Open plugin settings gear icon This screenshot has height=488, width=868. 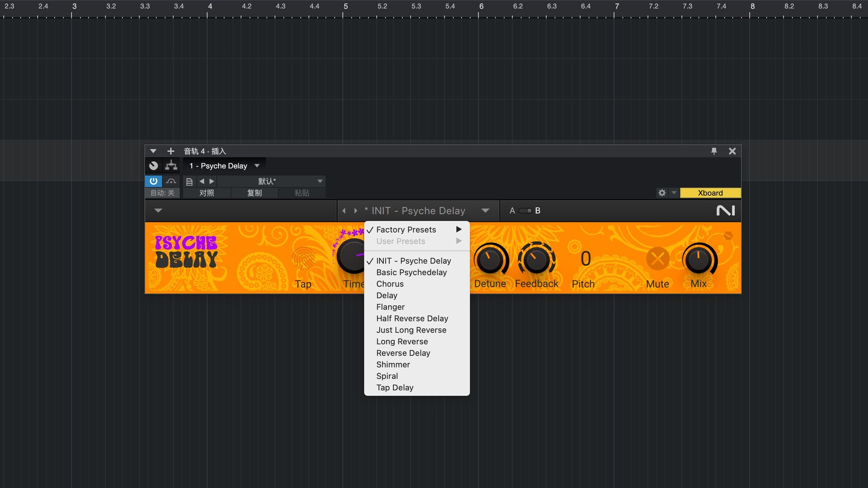(x=662, y=193)
